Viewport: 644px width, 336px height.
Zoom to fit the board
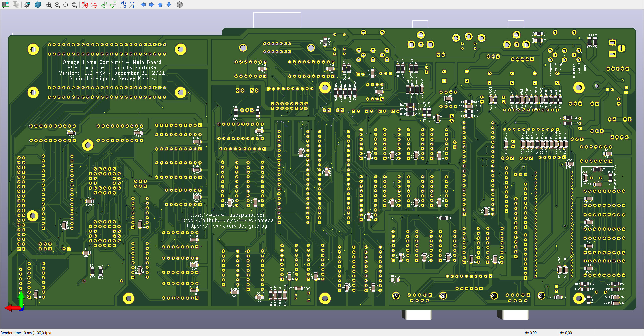point(74,5)
